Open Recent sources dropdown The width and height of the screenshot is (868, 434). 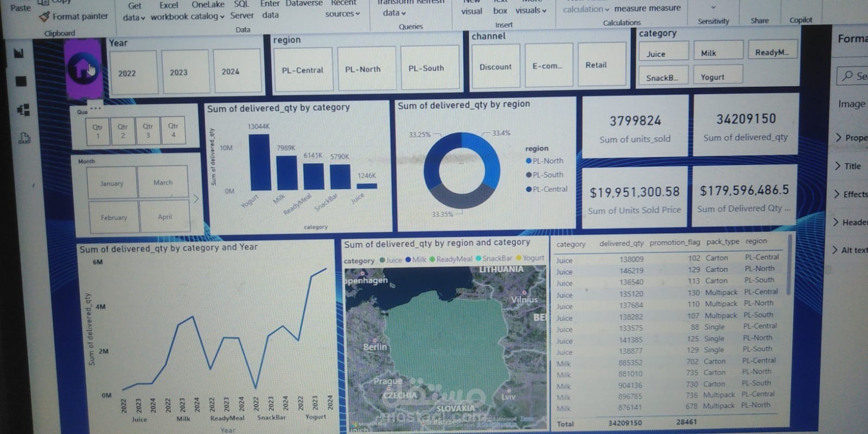(343, 9)
